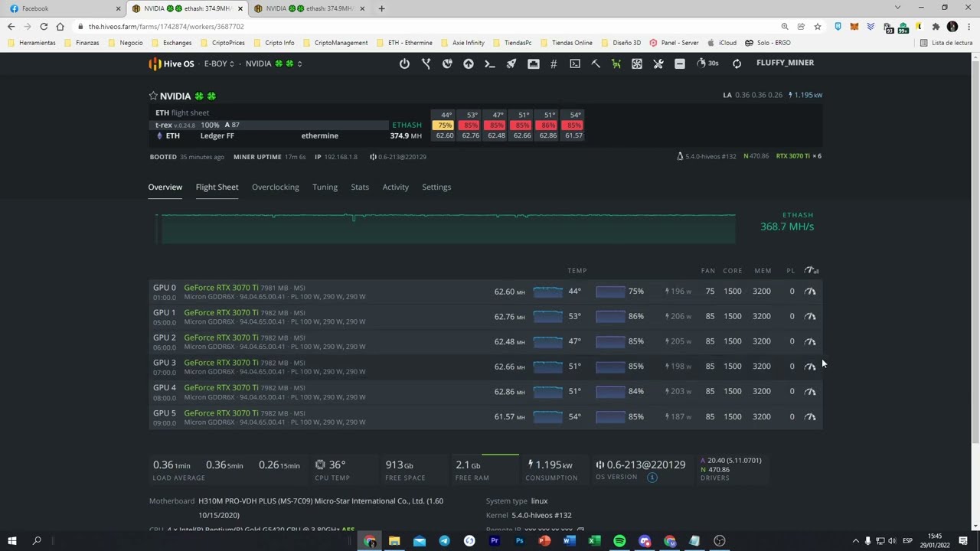Click the FLUFFY_MINER account name
980x551 pixels.
tap(786, 63)
